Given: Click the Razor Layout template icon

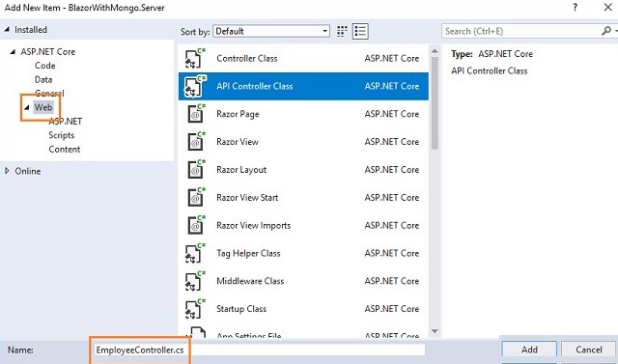Looking at the screenshot, I should [x=196, y=170].
